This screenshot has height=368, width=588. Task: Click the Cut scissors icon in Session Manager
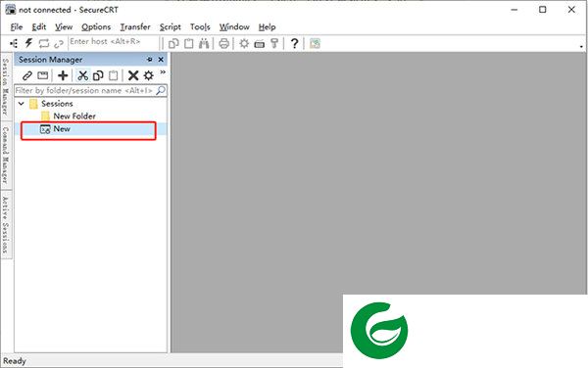pos(82,75)
